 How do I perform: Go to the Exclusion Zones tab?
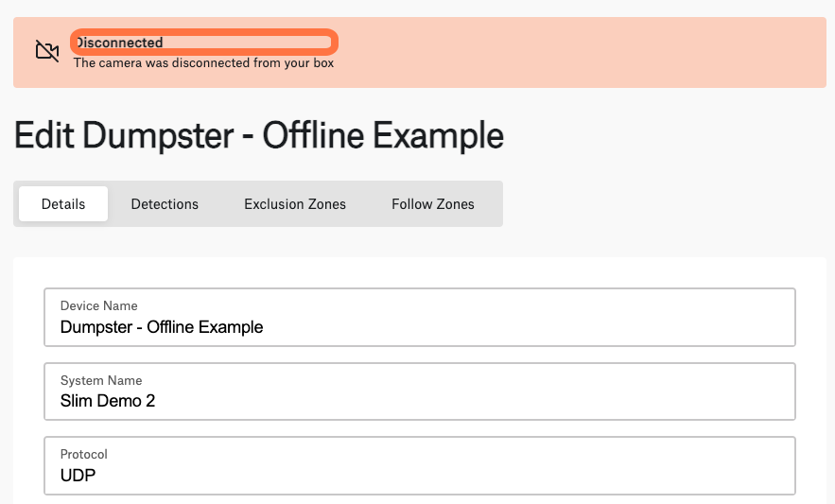pyautogui.click(x=295, y=204)
